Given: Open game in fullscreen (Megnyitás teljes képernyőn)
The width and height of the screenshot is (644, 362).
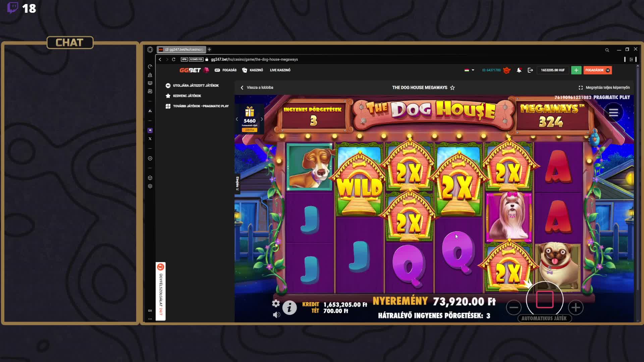Looking at the screenshot, I should [604, 87].
